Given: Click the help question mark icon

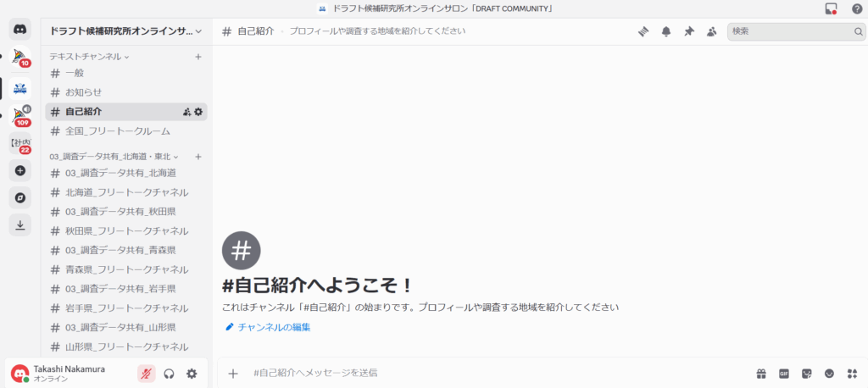Looking at the screenshot, I should [x=857, y=8].
